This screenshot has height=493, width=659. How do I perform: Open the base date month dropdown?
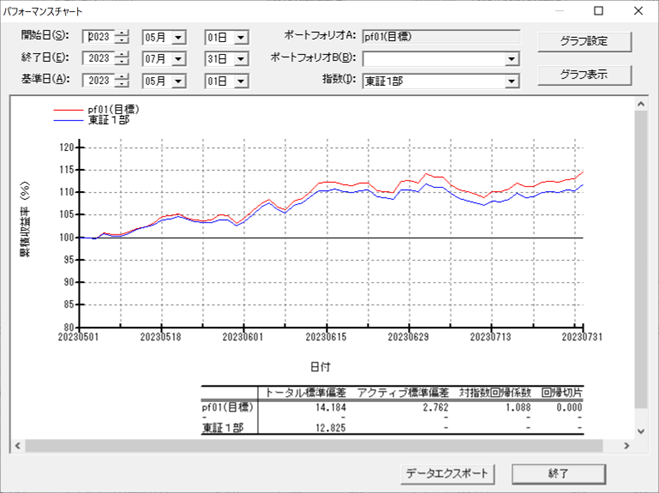click(x=179, y=80)
